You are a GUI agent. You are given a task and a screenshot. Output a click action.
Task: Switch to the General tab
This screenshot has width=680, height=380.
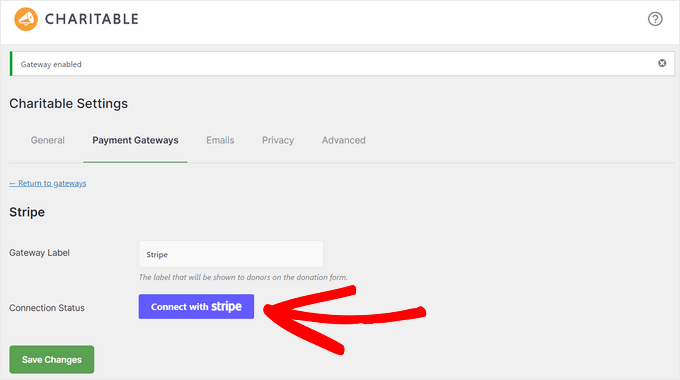[x=48, y=140]
